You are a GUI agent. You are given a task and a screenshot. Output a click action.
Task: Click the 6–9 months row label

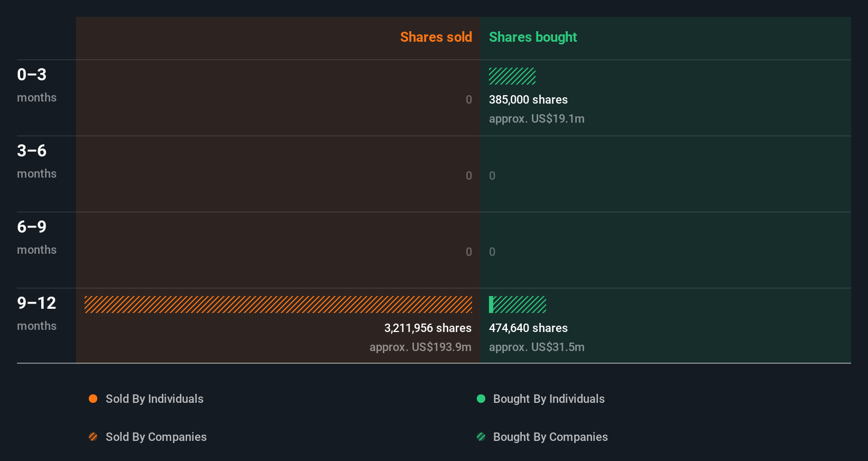(36, 237)
